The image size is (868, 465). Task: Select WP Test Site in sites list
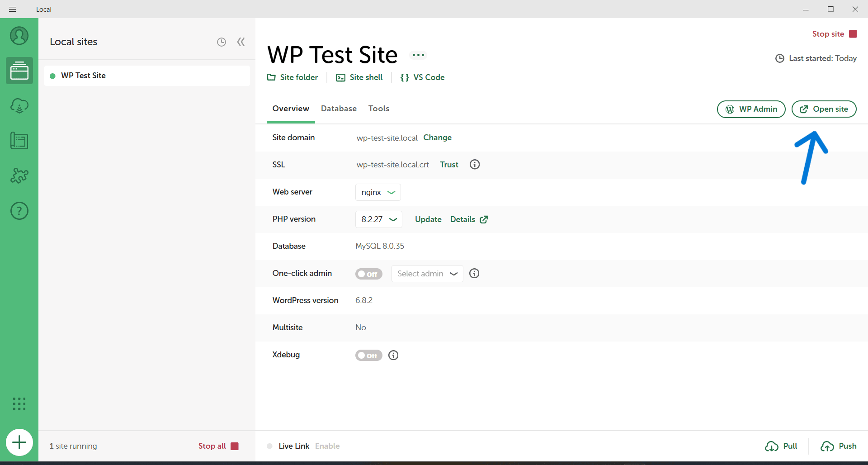point(147,76)
